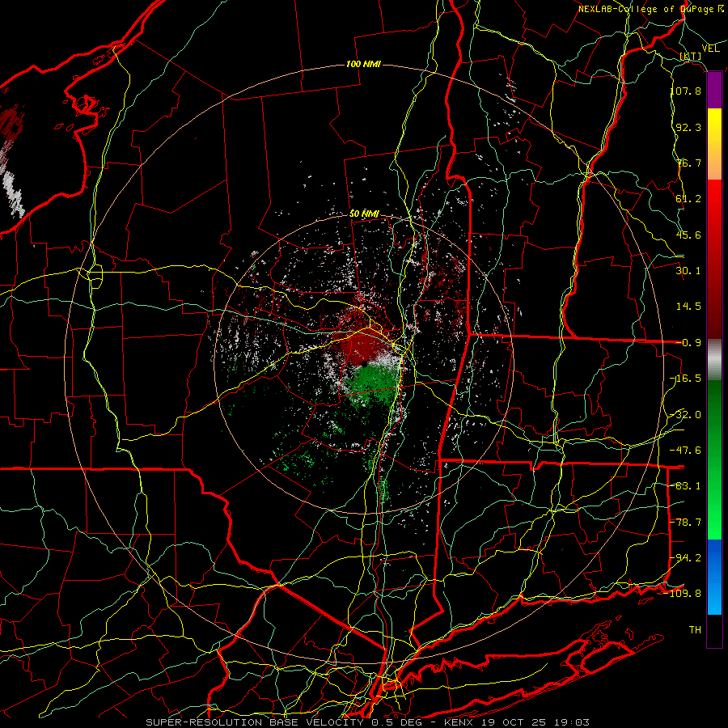Click the -78.7 velocity scale value
Image resolution: width=728 pixels, height=728 pixels.
click(686, 523)
